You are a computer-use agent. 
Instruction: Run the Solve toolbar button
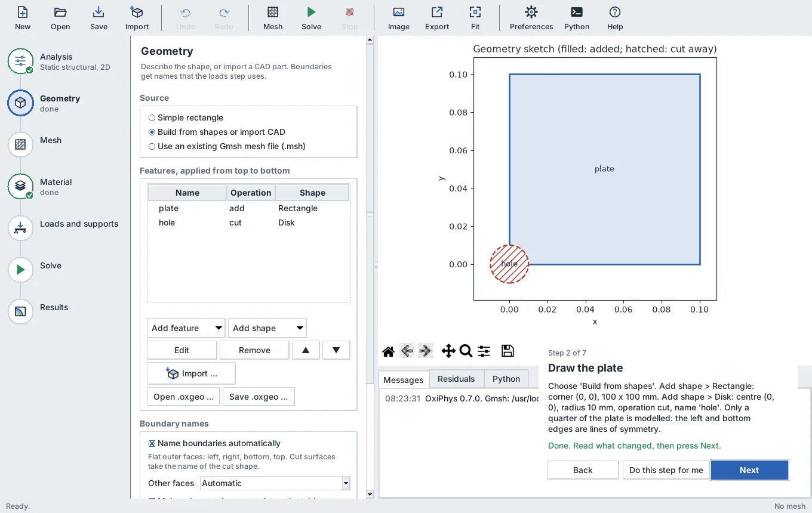pyautogui.click(x=311, y=18)
